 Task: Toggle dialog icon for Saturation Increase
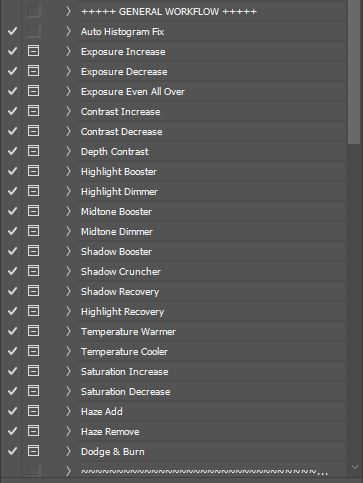33,371
